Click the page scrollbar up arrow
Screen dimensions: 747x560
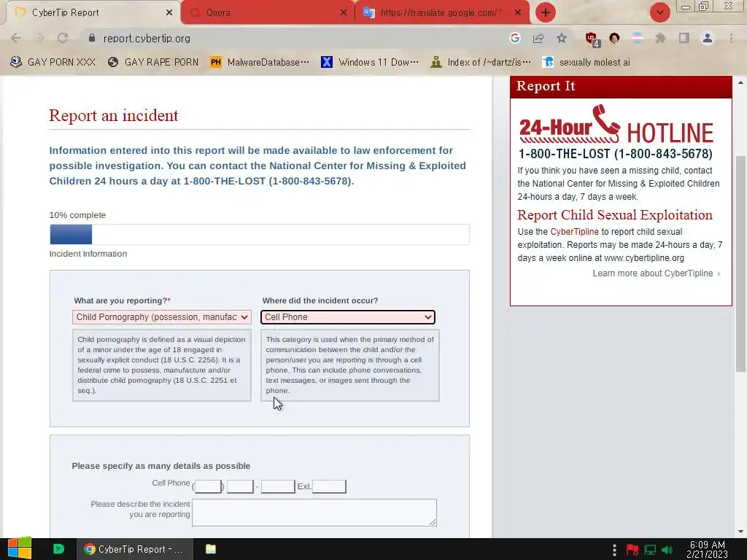(x=741, y=82)
